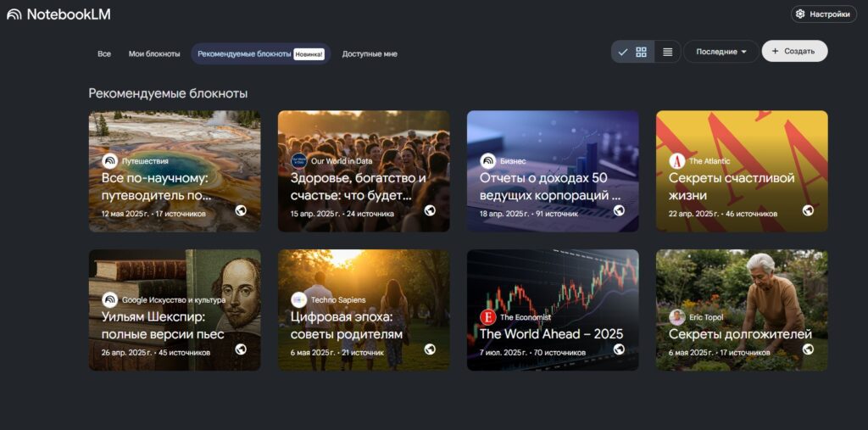868x430 pixels.
Task: Select the Доступные мне tab
Action: tap(370, 53)
